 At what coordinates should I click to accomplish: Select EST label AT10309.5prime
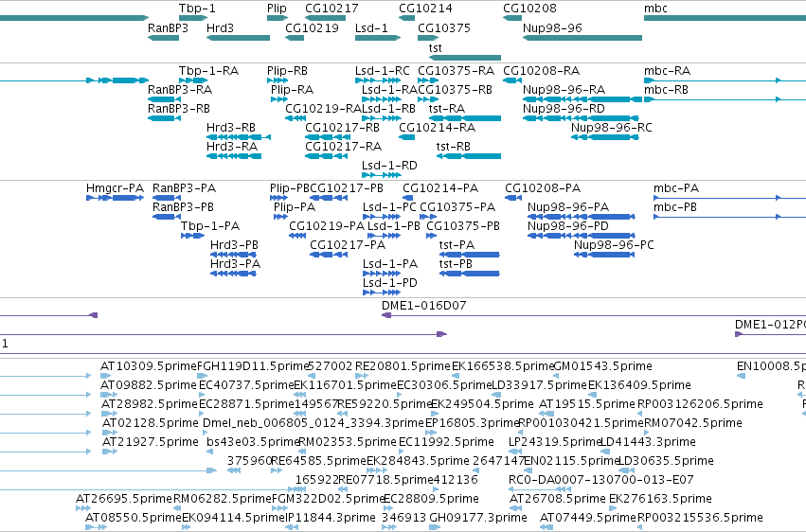[x=149, y=366]
